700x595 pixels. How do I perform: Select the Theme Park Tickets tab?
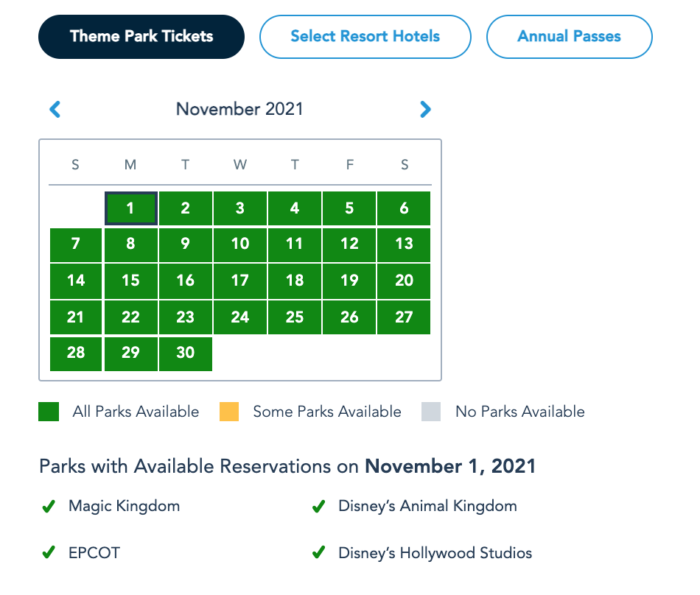coord(141,36)
